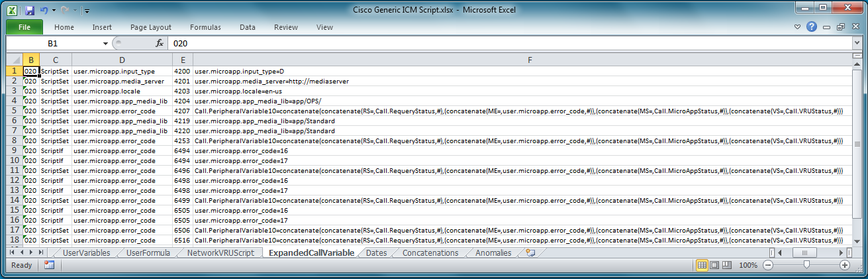Image resolution: width=868 pixels, height=279 pixels.
Task: Click the Name Box showing B1
Action: click(x=53, y=43)
